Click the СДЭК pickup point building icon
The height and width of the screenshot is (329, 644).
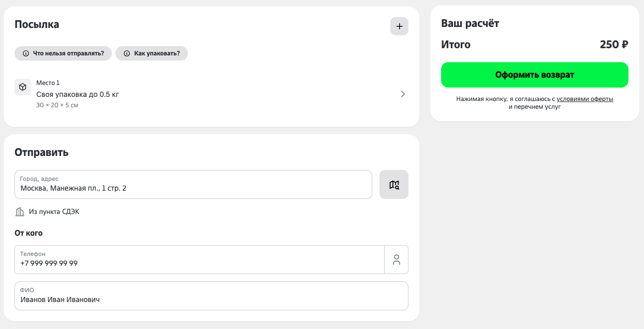[20, 211]
